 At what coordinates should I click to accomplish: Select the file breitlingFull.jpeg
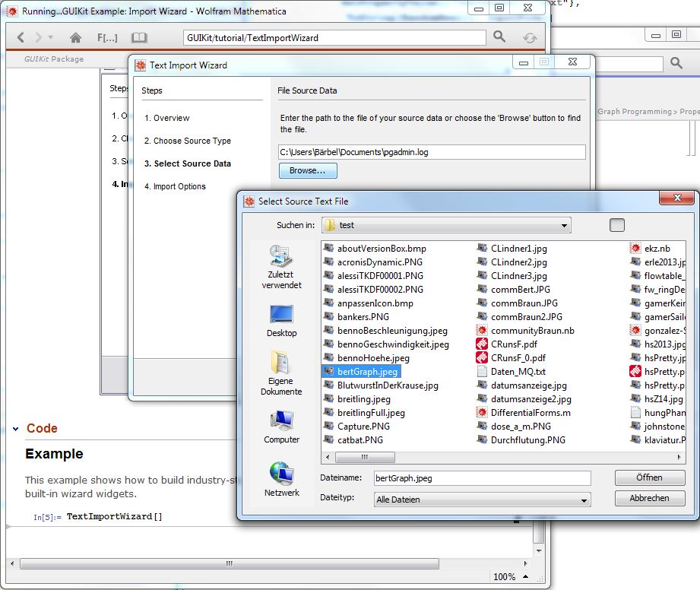click(364, 413)
